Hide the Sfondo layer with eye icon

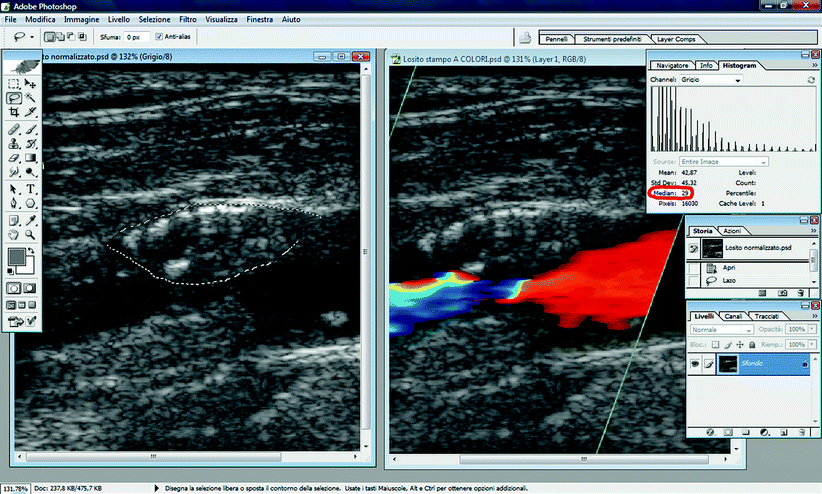click(x=696, y=365)
